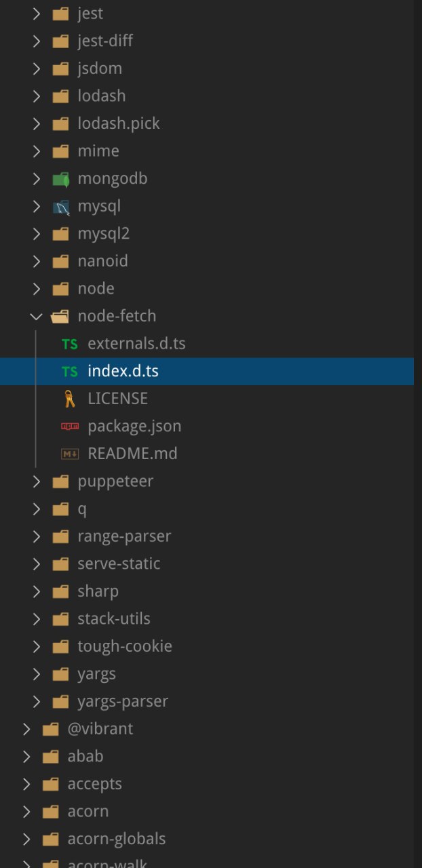
Task: Click the folder icon beside puppeteer
Action: (61, 481)
